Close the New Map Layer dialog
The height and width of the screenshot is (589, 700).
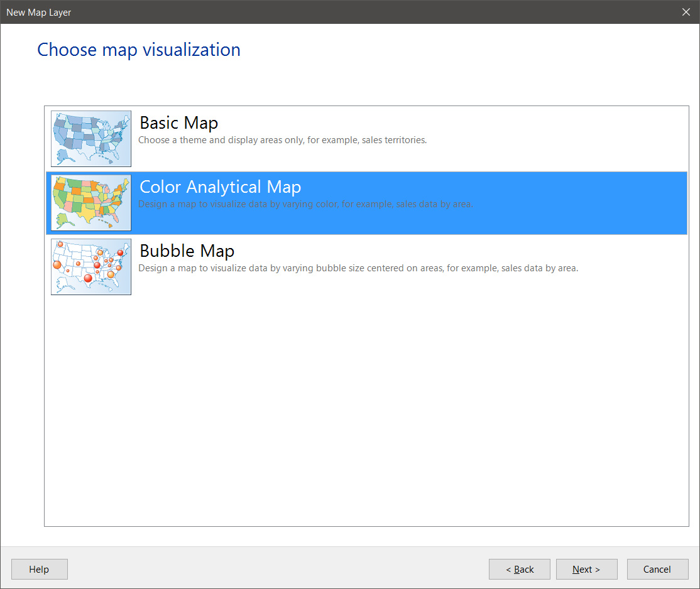pyautogui.click(x=686, y=12)
